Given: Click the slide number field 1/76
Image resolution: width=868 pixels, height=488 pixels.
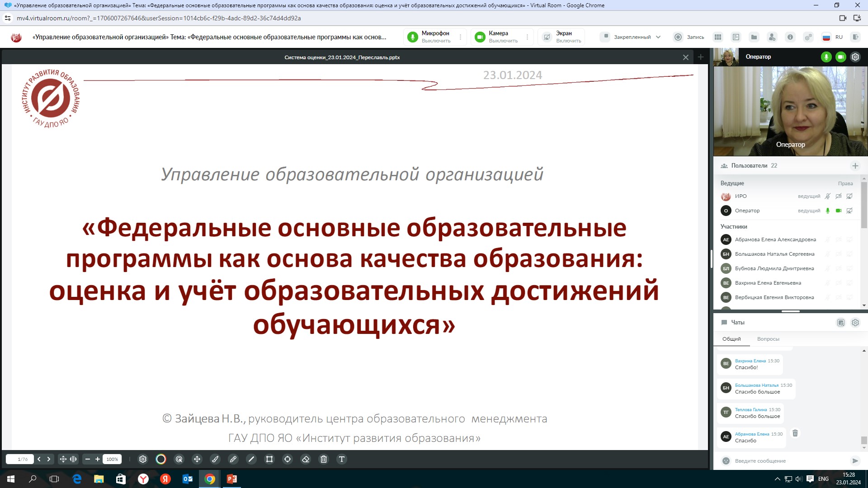Looking at the screenshot, I should click(x=20, y=459).
